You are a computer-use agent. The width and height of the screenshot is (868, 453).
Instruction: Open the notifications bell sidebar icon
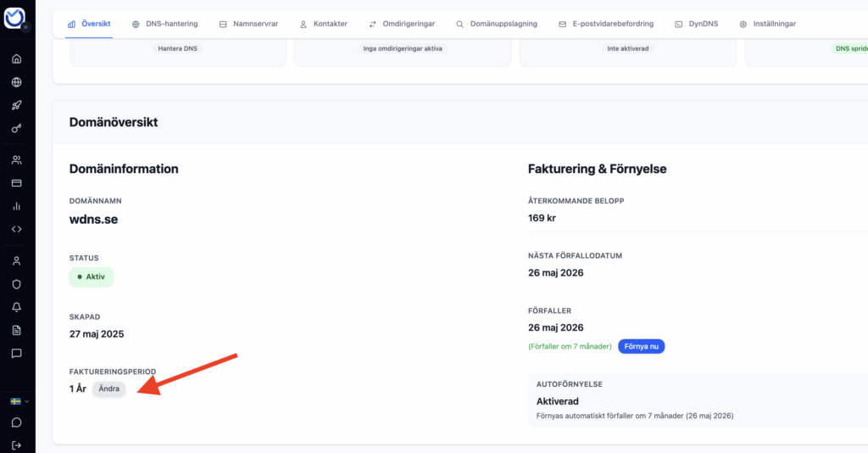(x=16, y=307)
